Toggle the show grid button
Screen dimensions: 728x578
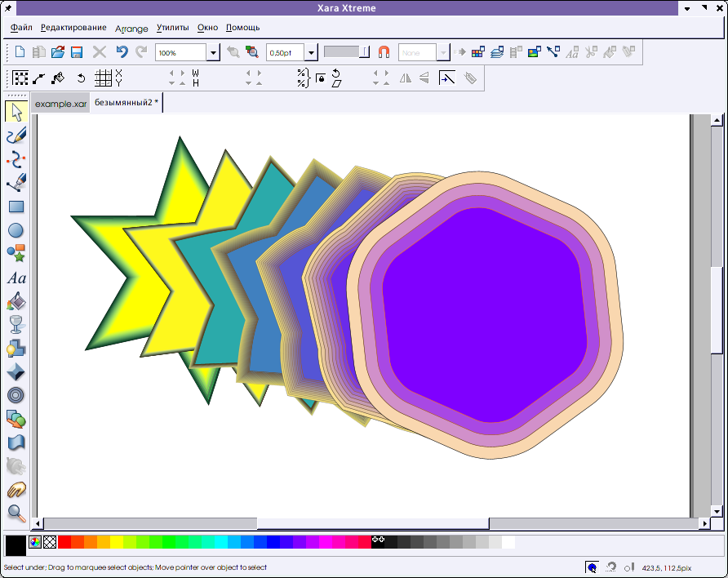[x=103, y=78]
